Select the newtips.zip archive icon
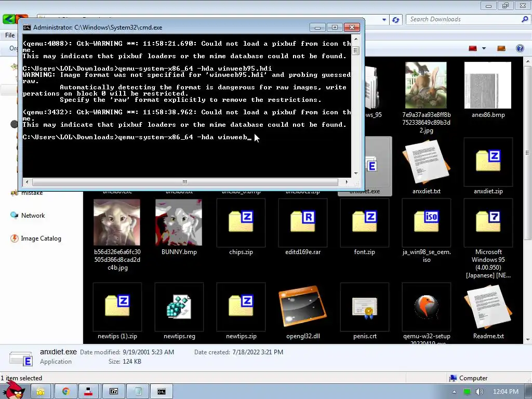Image resolution: width=532 pixels, height=399 pixels. [x=241, y=307]
